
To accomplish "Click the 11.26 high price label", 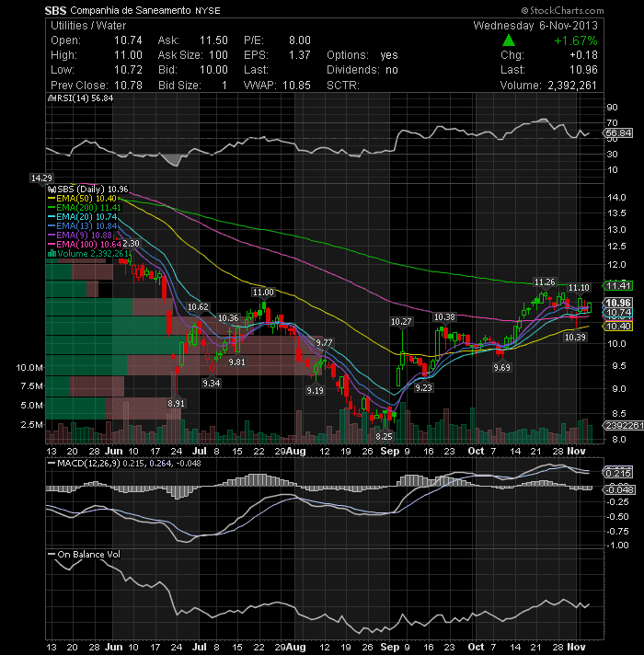I will (x=545, y=282).
